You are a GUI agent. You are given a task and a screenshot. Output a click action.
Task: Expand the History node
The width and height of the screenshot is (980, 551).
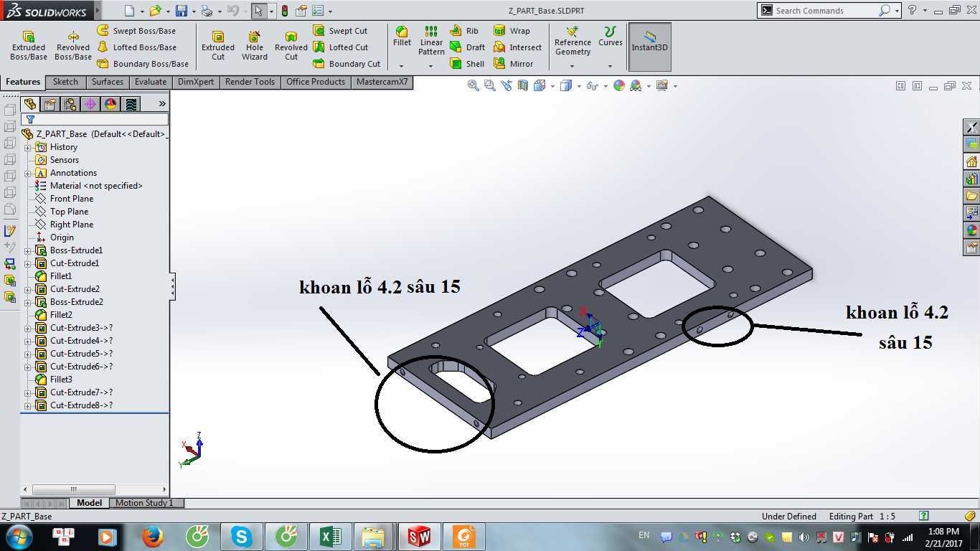coord(28,147)
